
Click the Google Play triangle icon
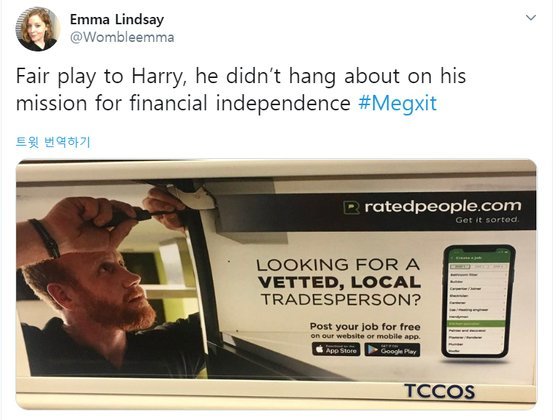373,350
